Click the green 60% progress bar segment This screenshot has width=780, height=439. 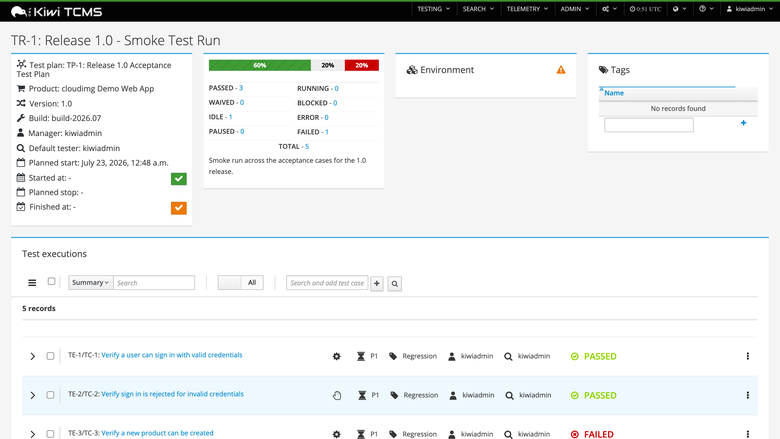(x=260, y=65)
